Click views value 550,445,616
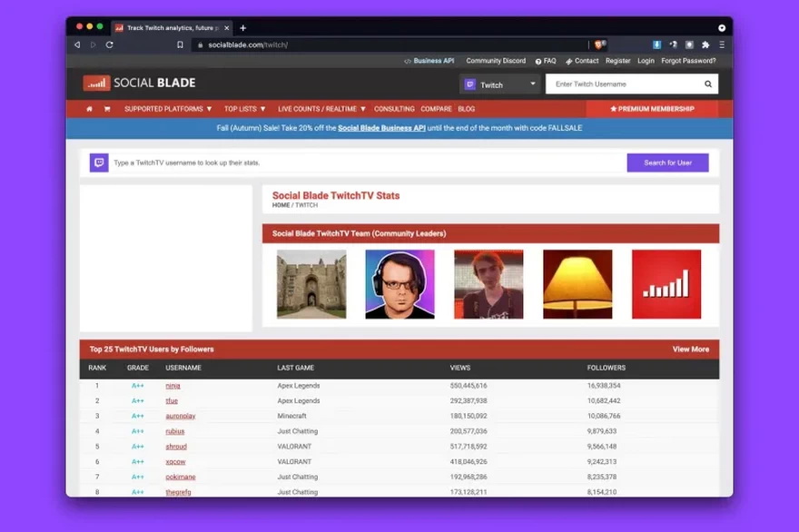Screen dimensions: 799x532 coord(469,386)
